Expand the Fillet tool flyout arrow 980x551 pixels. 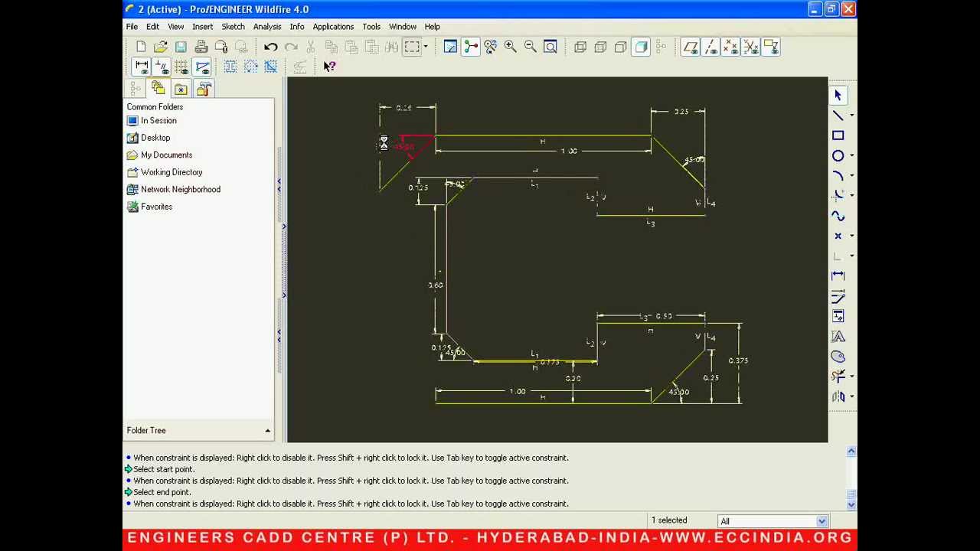tap(852, 195)
